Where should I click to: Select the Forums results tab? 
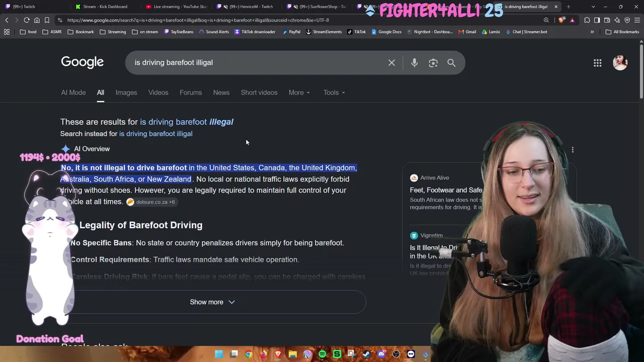[191, 93]
